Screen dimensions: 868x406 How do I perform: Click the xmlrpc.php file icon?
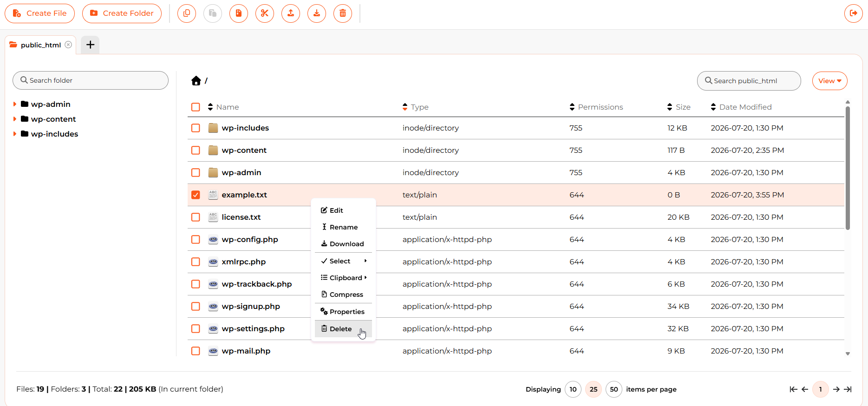[x=213, y=262]
